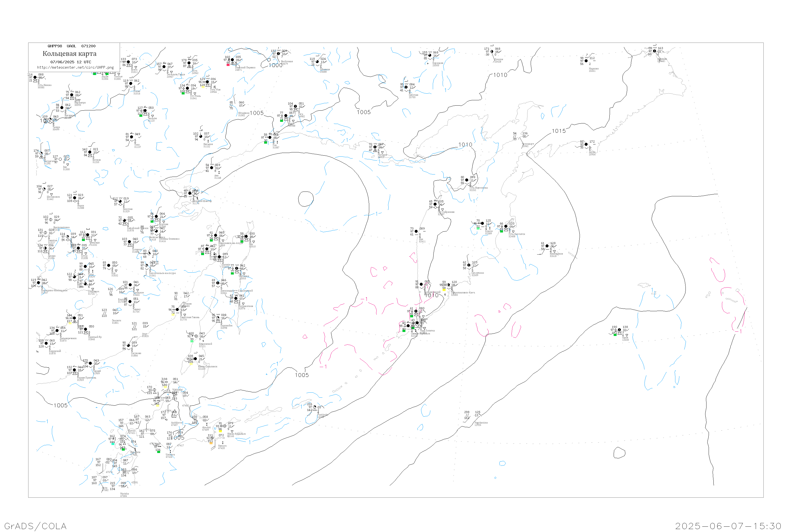Click the GrADS/COLA label
798x532 pixels.
click(x=35, y=526)
